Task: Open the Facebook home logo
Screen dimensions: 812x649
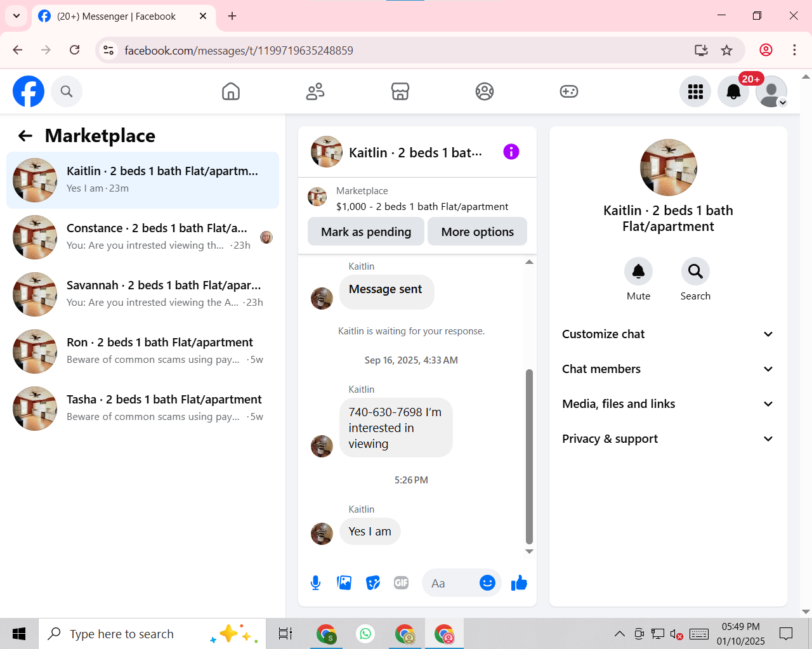Action: pyautogui.click(x=29, y=91)
